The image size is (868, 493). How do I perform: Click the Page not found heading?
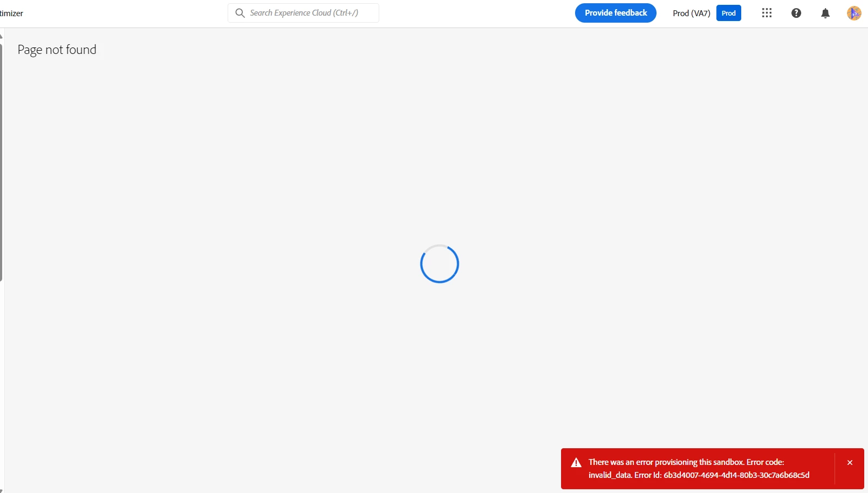click(57, 50)
